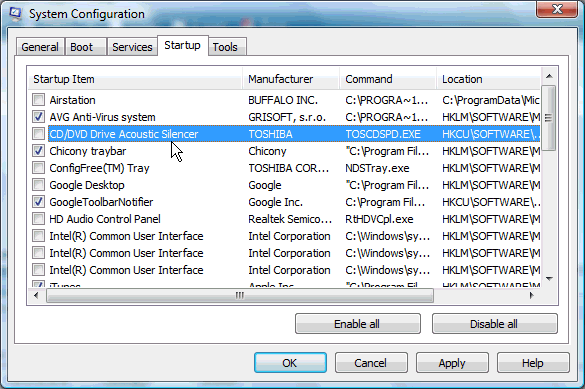Select the HD Audio Control Panel row
Screen dimensions: 585x389
(284, 219)
